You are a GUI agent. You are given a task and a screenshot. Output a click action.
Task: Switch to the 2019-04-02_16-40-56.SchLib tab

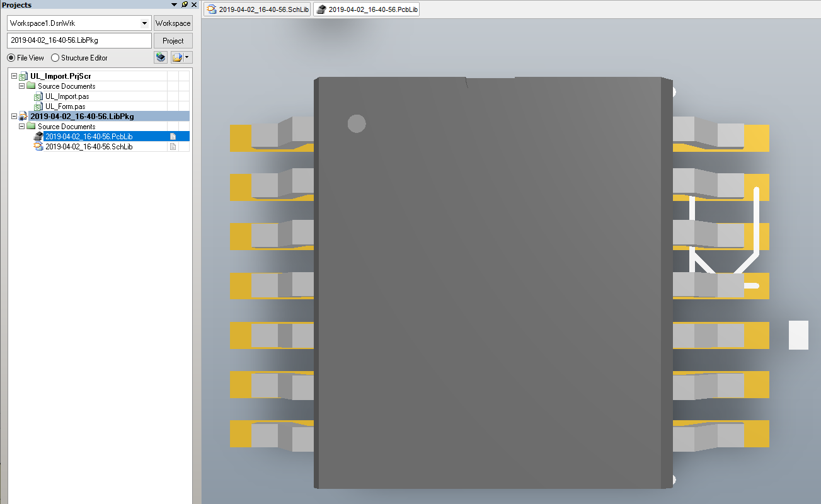[x=256, y=9]
